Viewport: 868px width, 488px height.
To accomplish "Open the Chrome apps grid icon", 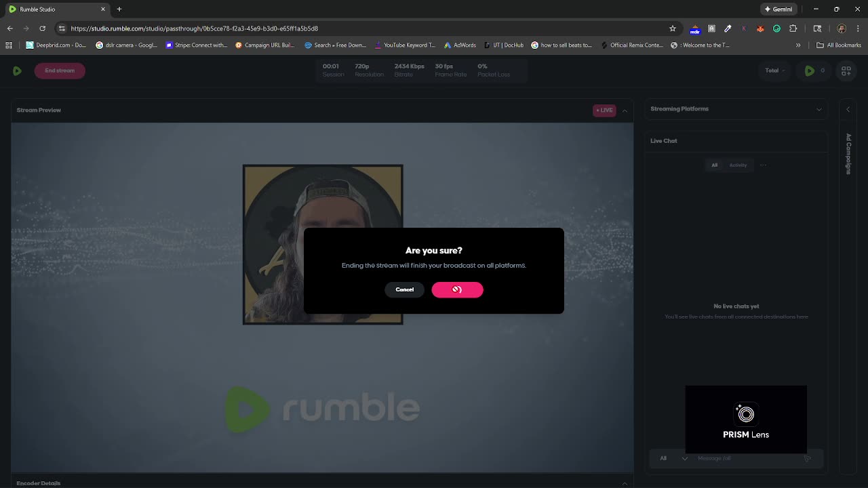I will (x=9, y=45).
